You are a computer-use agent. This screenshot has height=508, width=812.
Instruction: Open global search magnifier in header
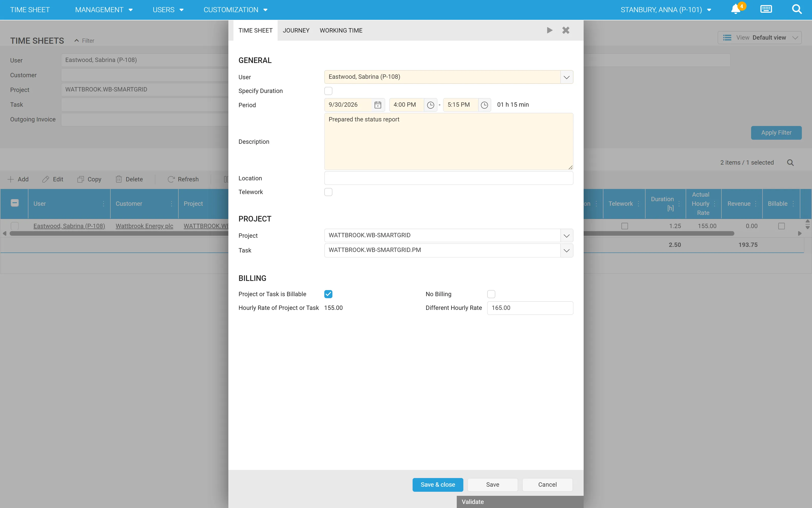tap(797, 9)
